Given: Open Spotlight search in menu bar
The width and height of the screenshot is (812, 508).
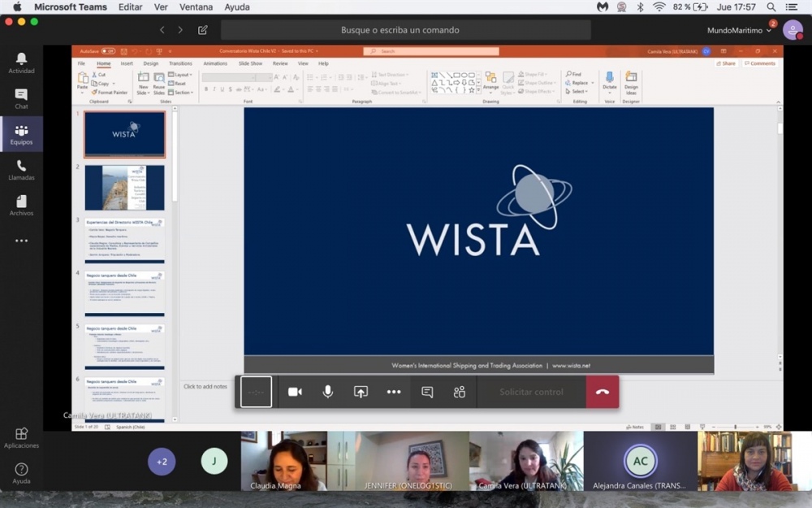Looking at the screenshot, I should (771, 7).
